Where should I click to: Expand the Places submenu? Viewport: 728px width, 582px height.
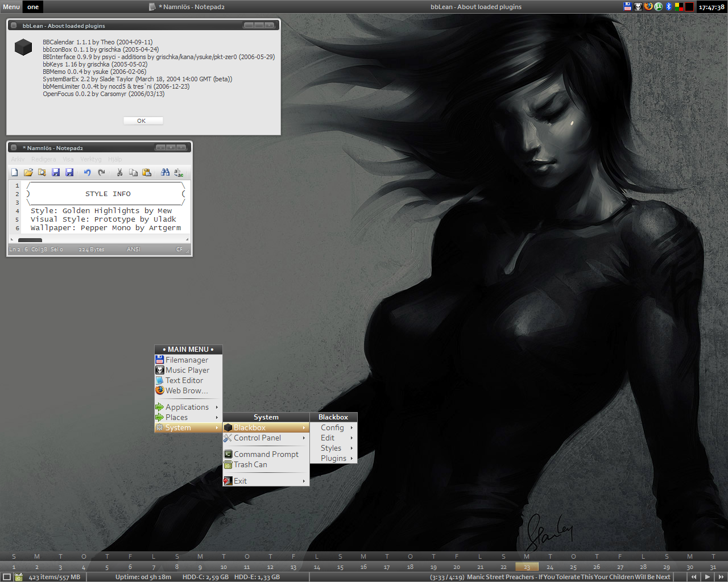tap(188, 417)
